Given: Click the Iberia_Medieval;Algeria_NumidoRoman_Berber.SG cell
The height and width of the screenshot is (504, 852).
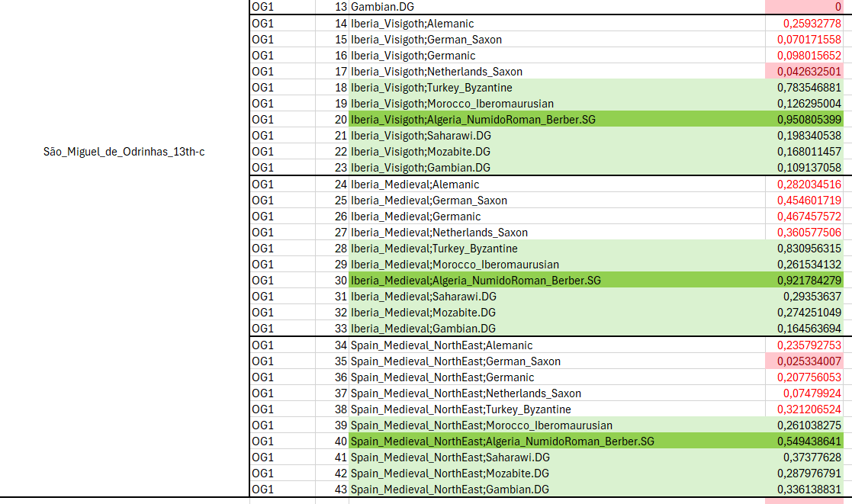Looking at the screenshot, I should [x=557, y=281].
